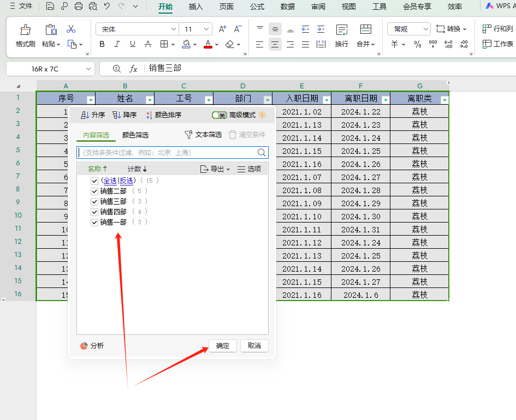Open the 插入 ribbon tab
This screenshot has height=420, width=516.
point(195,7)
